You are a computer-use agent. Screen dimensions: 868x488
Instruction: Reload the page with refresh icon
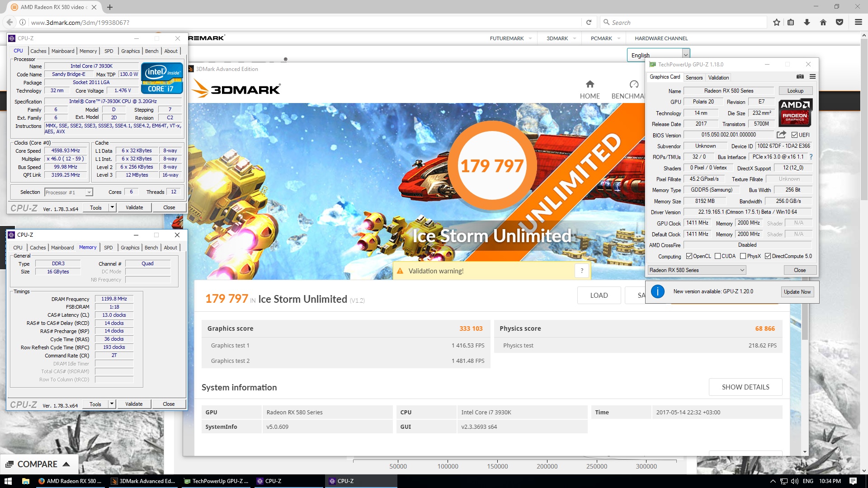[589, 22]
